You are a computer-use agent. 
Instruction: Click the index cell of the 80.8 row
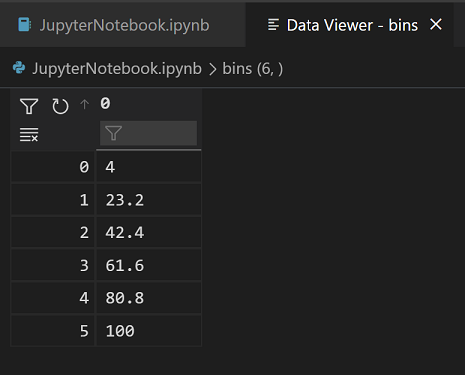(53, 298)
